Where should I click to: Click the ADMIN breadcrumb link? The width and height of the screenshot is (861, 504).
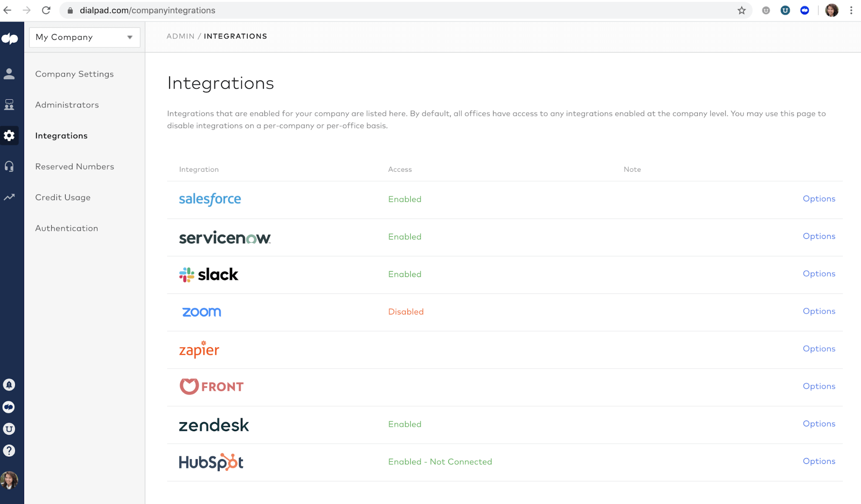(x=180, y=36)
